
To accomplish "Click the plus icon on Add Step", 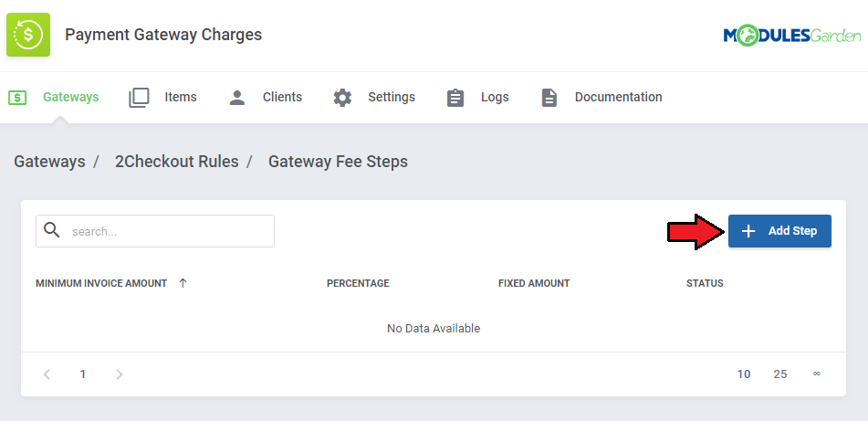I will pos(748,231).
